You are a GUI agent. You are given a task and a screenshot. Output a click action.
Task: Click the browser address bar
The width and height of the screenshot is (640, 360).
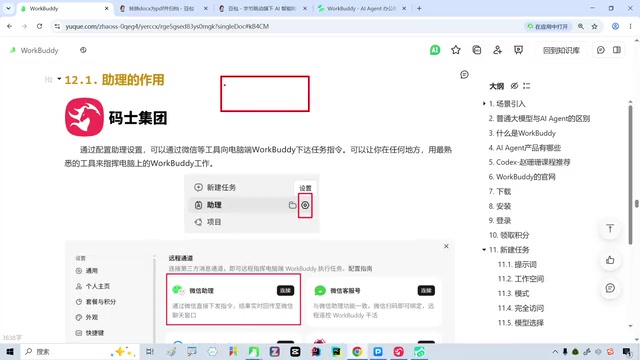286,26
